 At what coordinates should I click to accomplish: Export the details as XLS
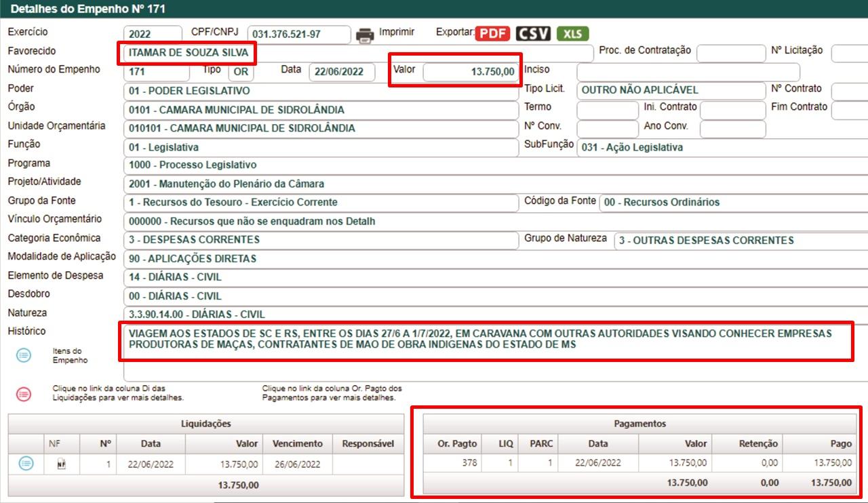coord(573,34)
